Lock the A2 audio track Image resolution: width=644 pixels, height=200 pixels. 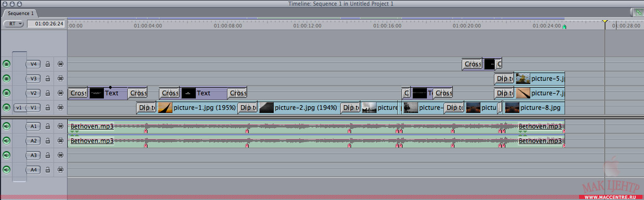point(48,140)
